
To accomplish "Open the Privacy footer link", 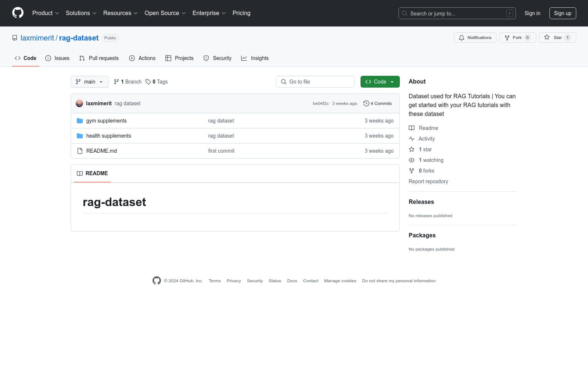I will tap(234, 281).
